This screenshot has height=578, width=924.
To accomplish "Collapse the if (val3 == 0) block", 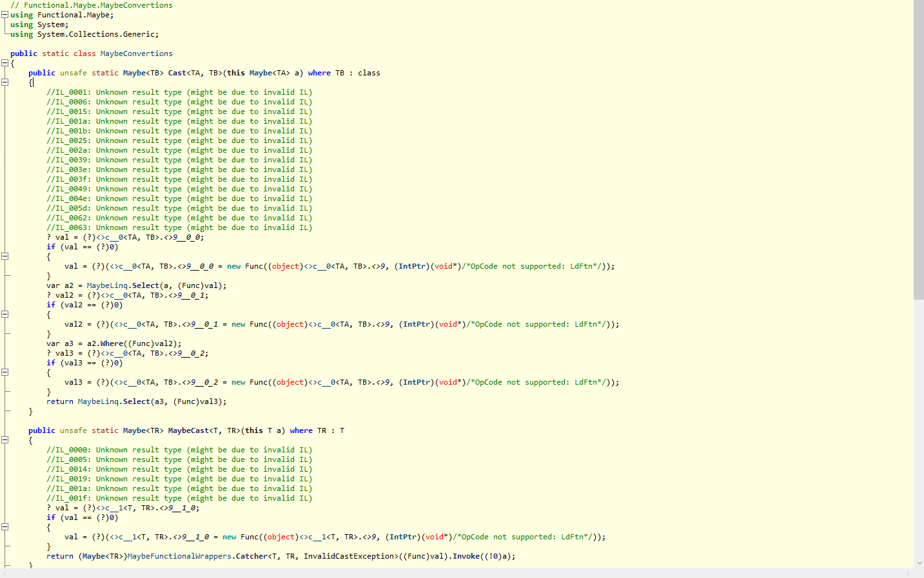I will tap(5, 372).
